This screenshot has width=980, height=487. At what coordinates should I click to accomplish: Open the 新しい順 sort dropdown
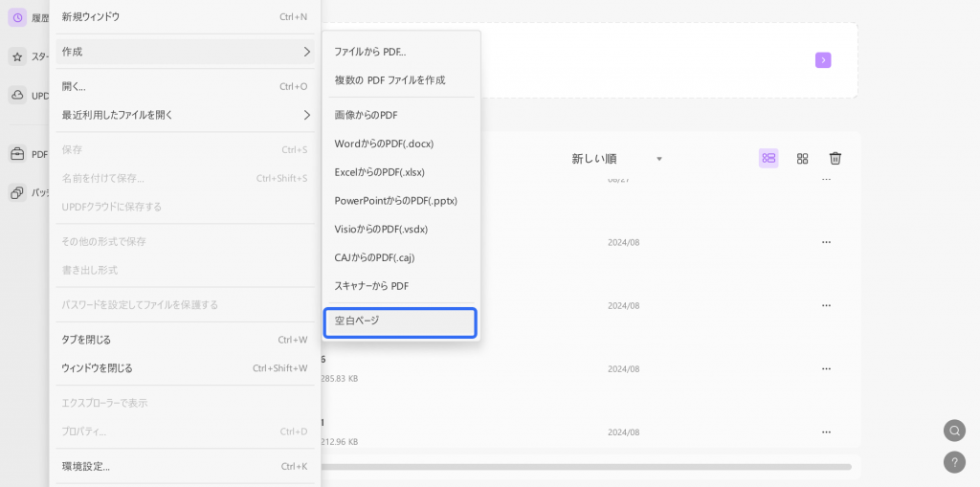click(x=617, y=159)
